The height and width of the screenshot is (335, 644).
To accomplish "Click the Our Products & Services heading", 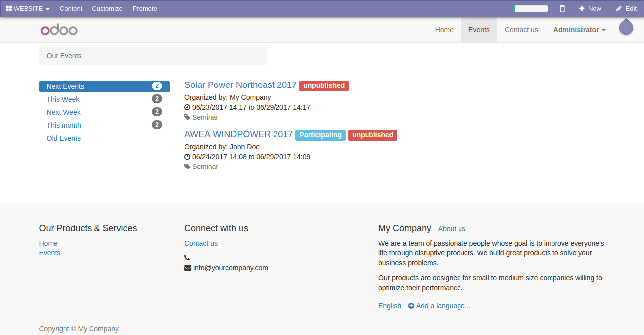I will (x=88, y=228).
